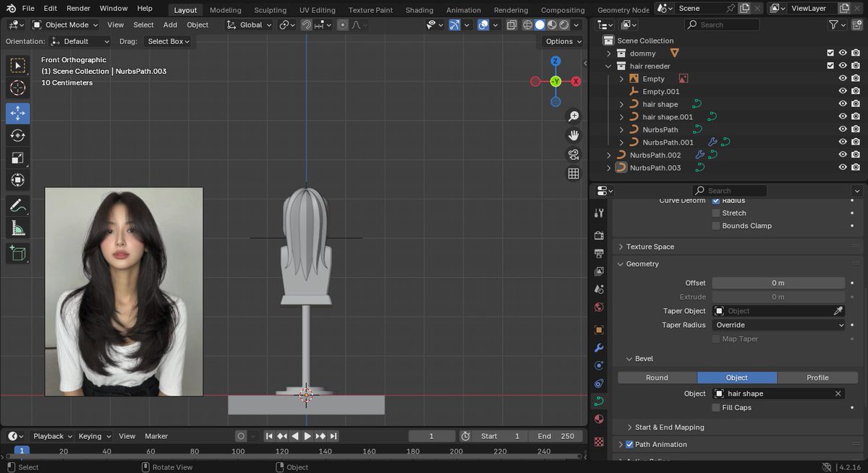The width and height of the screenshot is (868, 473).
Task: Click the pan hand icon in the viewport
Action: (x=574, y=135)
